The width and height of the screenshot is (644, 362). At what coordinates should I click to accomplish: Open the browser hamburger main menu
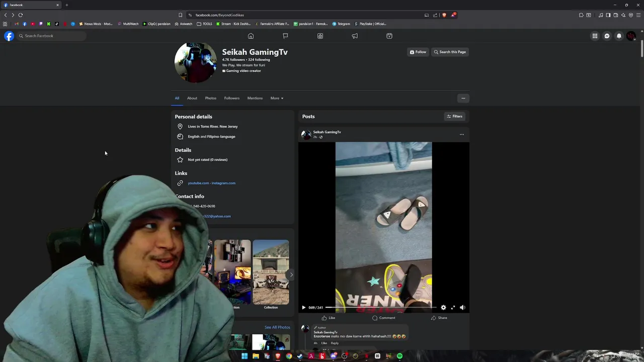click(x=638, y=15)
